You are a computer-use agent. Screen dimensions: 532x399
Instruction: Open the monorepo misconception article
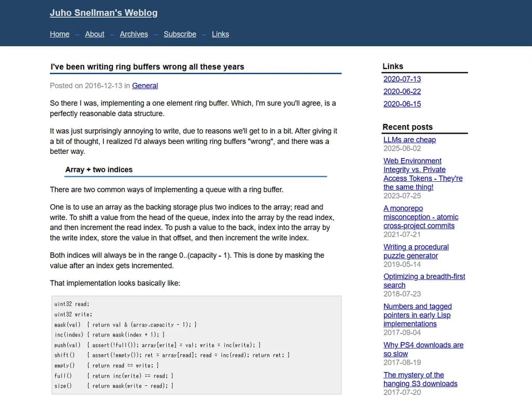pos(421,217)
